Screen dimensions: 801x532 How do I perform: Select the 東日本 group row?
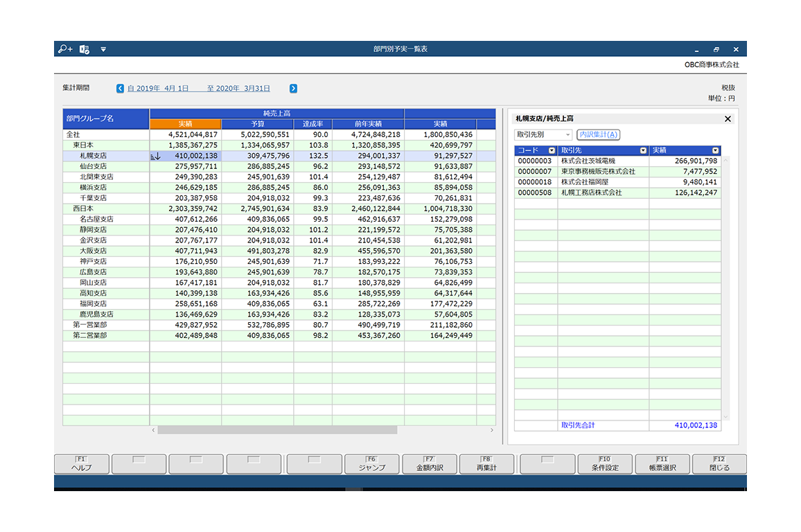tap(82, 145)
